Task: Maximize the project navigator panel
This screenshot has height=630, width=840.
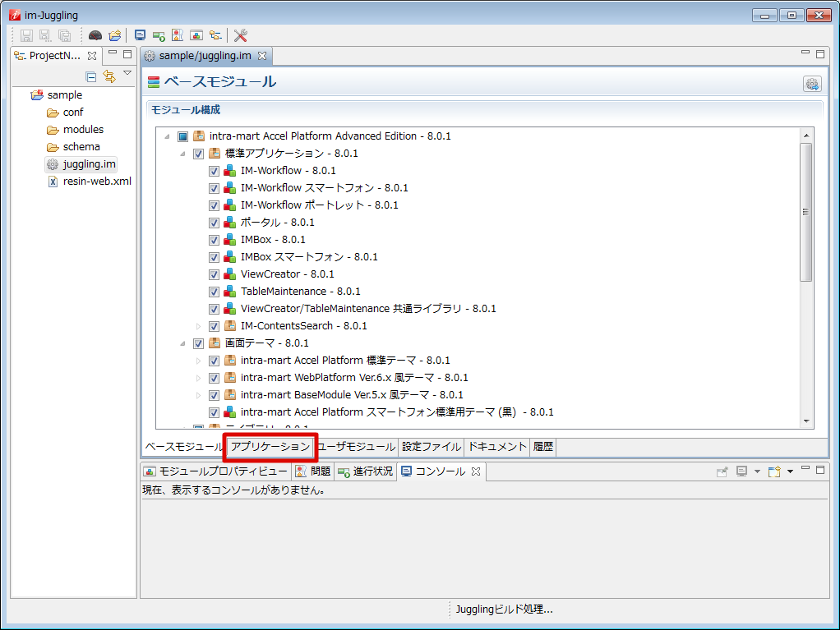Action: pyautogui.click(x=127, y=53)
